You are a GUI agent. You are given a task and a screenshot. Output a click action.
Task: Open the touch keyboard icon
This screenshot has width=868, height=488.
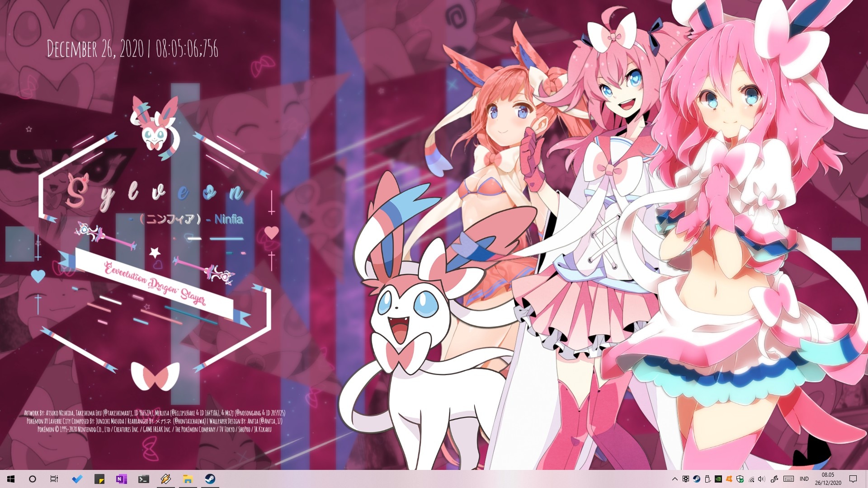tap(789, 479)
